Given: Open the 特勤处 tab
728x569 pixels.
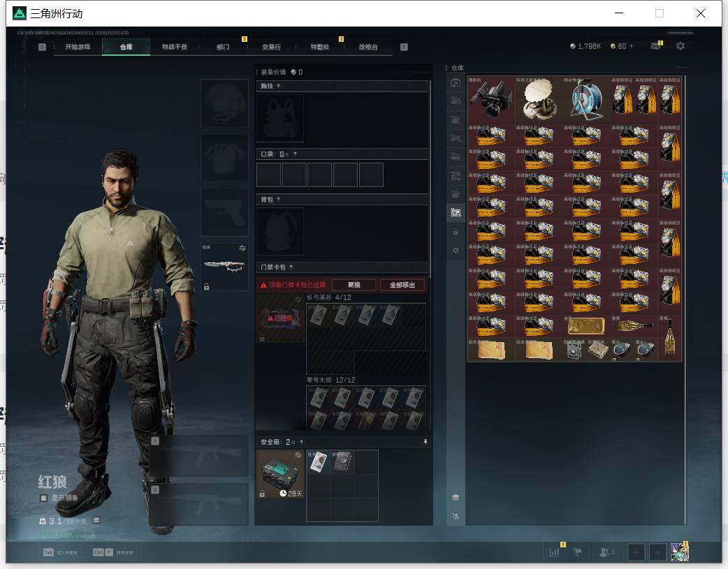Looking at the screenshot, I should (319, 47).
